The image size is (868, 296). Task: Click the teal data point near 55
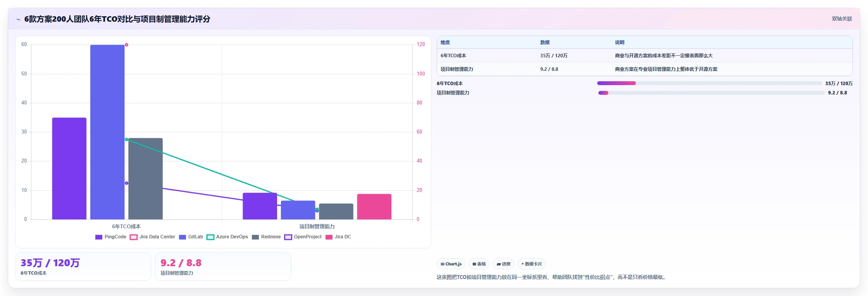[126, 139]
